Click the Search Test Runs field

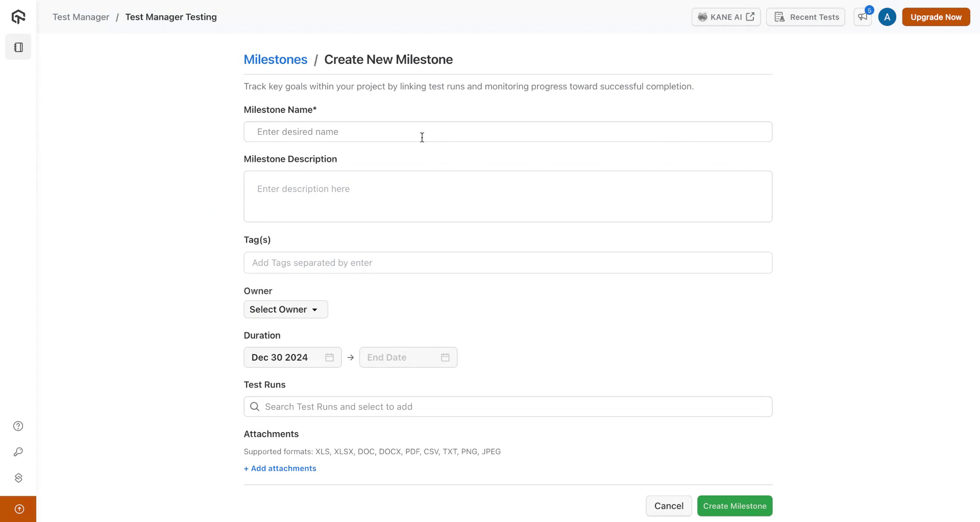507,407
